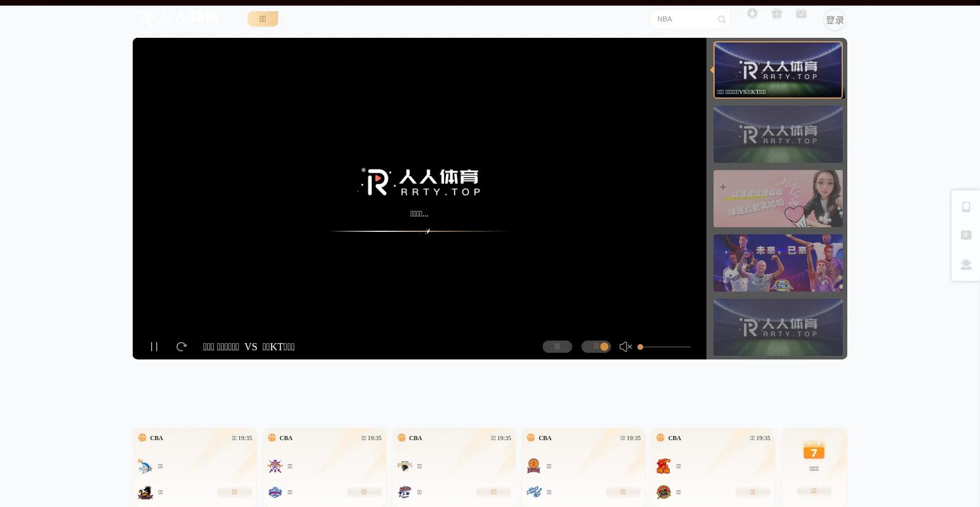Pause playback with the pause control
The width and height of the screenshot is (980, 507).
[154, 347]
